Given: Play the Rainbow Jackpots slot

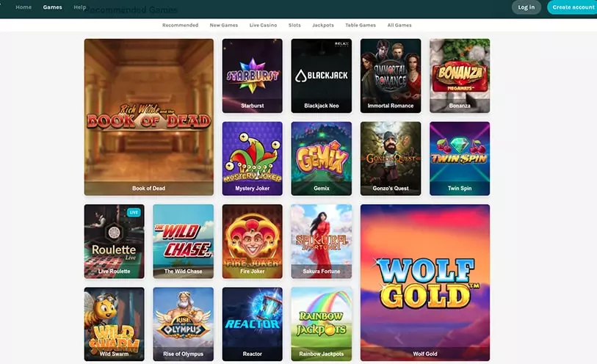Looking at the screenshot, I should [x=322, y=324].
